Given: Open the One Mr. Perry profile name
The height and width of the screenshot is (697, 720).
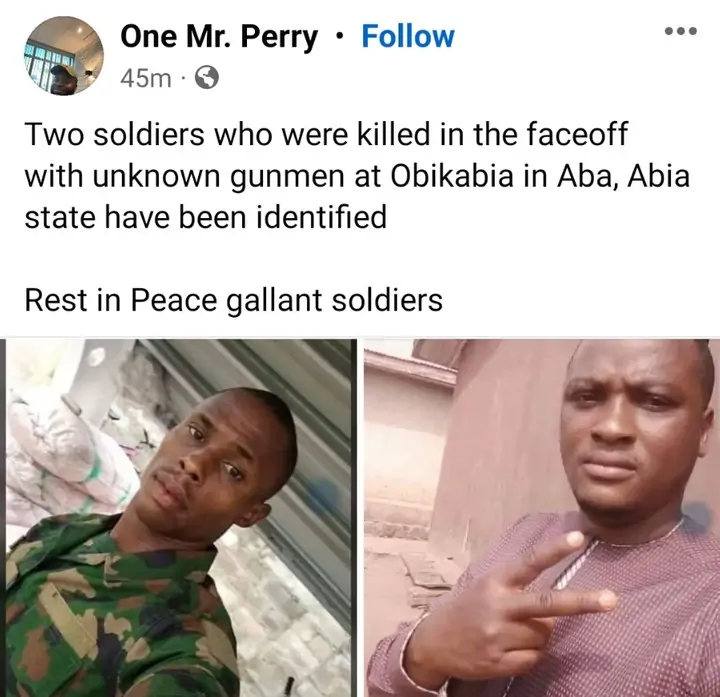Looking at the screenshot, I should point(219,37).
